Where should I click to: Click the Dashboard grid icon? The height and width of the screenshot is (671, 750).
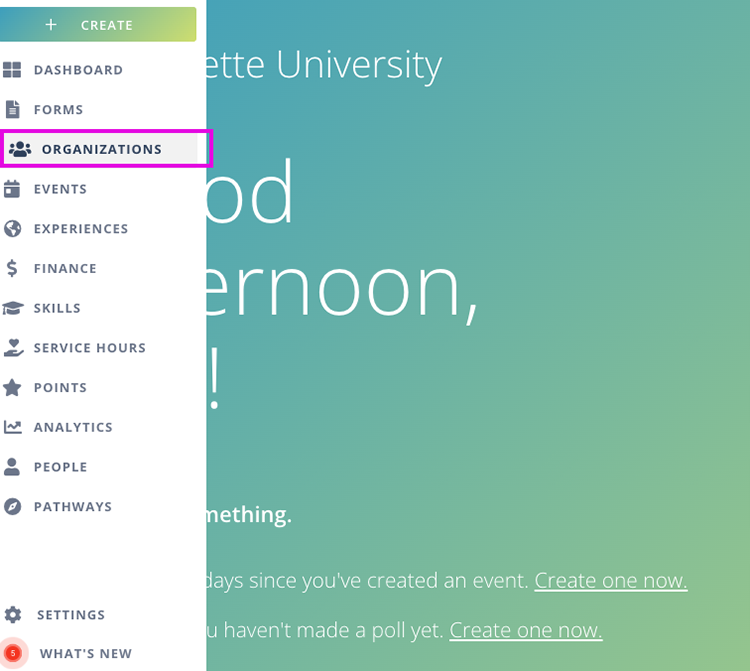coord(13,70)
